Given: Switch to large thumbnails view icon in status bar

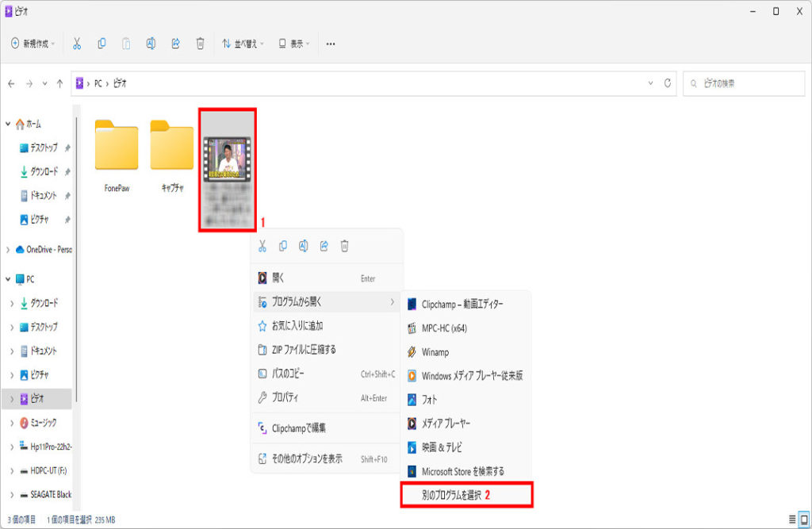Looking at the screenshot, I should click(x=804, y=519).
